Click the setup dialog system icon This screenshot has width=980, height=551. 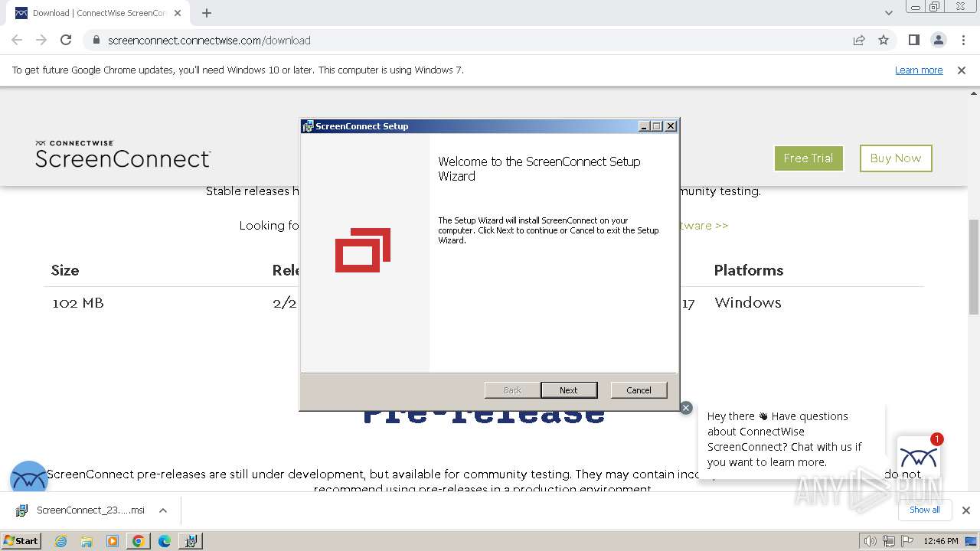tap(308, 126)
